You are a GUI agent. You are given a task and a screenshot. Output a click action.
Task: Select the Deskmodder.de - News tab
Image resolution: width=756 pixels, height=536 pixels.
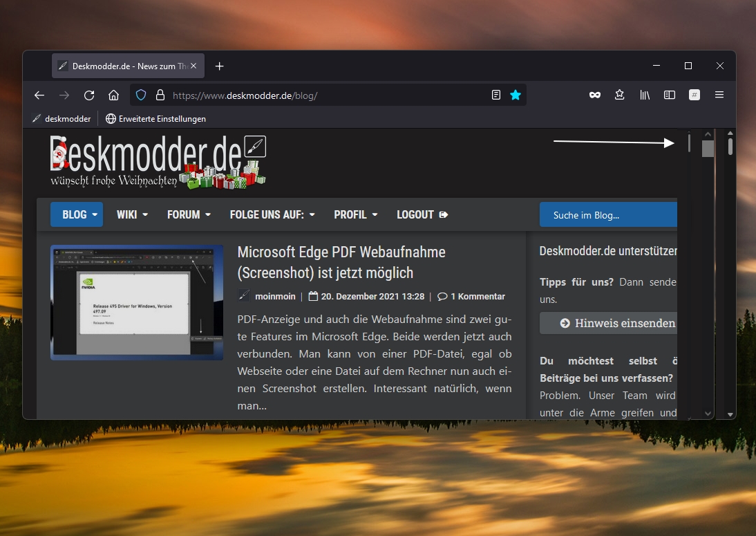[x=128, y=66]
